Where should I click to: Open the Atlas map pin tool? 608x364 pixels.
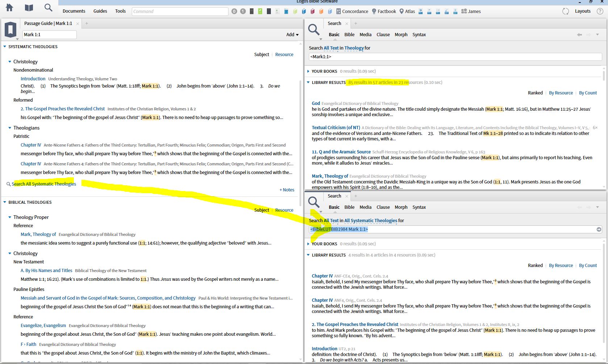(407, 11)
